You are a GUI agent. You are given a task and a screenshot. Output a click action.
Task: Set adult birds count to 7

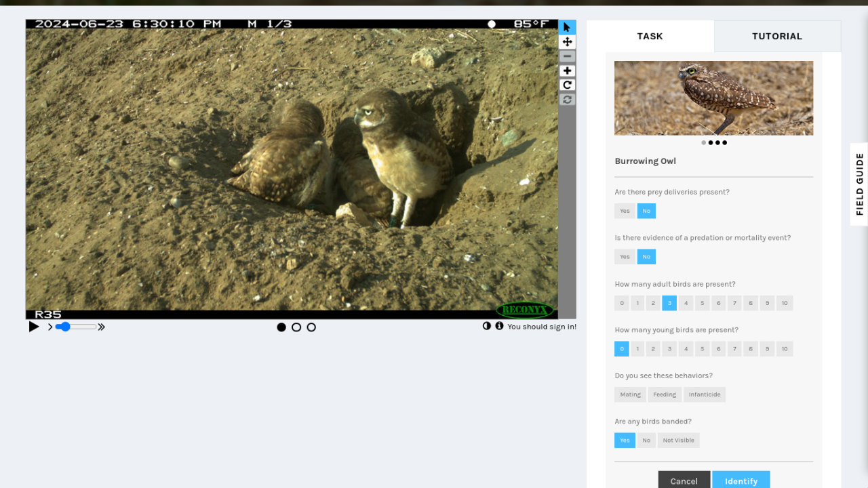734,303
